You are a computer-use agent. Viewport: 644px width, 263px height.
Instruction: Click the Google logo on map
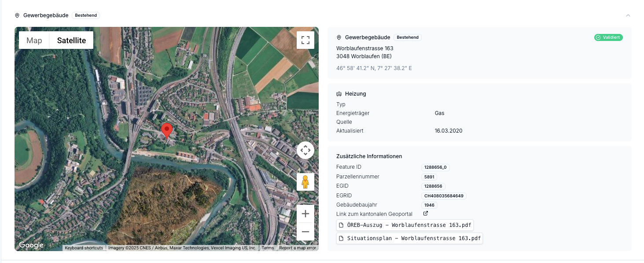pos(31,245)
